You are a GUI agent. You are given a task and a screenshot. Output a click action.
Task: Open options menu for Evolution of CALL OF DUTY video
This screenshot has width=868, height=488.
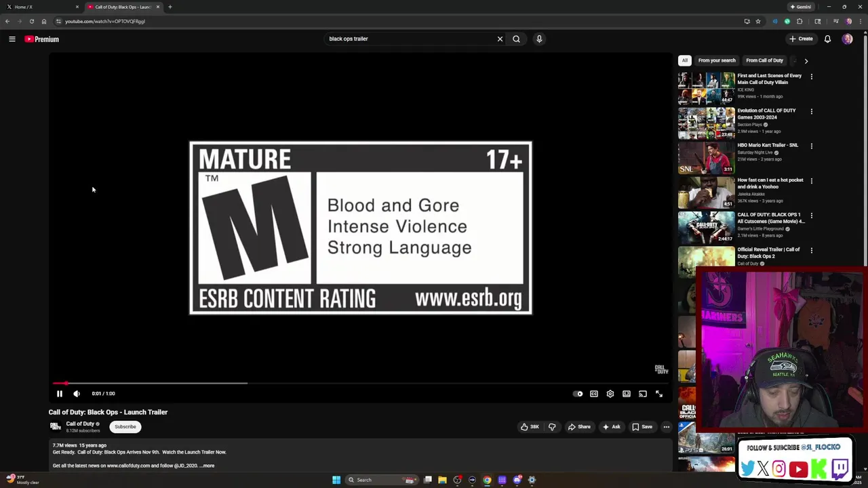(811, 111)
